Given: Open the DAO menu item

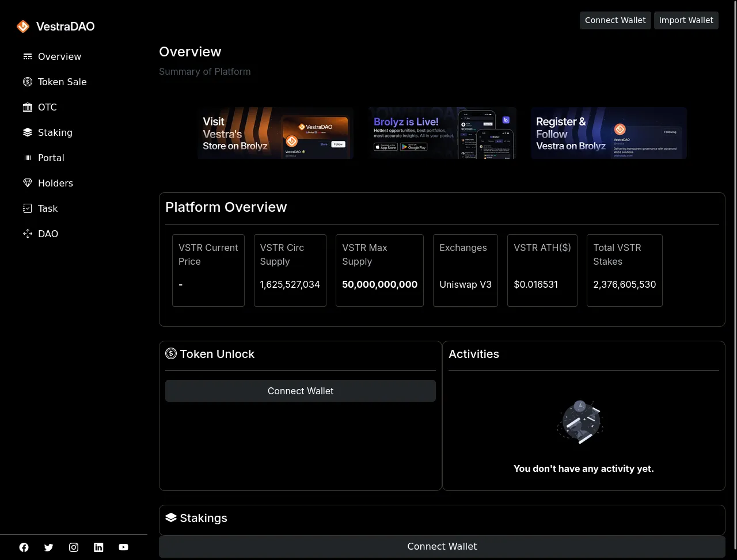Looking at the screenshot, I should [48, 234].
